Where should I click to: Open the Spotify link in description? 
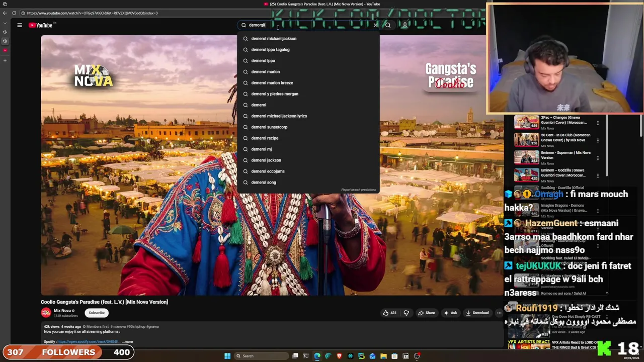(88, 342)
